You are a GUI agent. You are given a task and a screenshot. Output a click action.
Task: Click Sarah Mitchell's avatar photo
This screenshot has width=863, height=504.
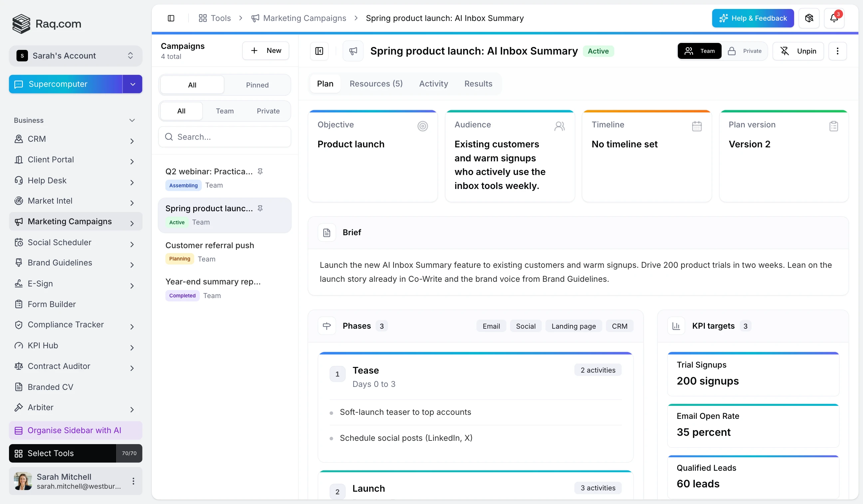click(x=23, y=481)
